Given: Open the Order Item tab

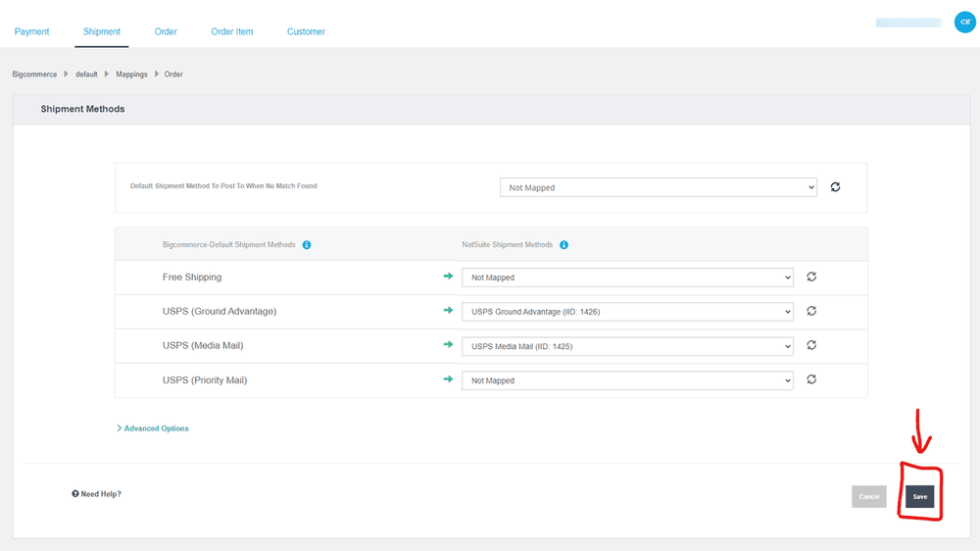Looking at the screenshot, I should (x=232, y=31).
